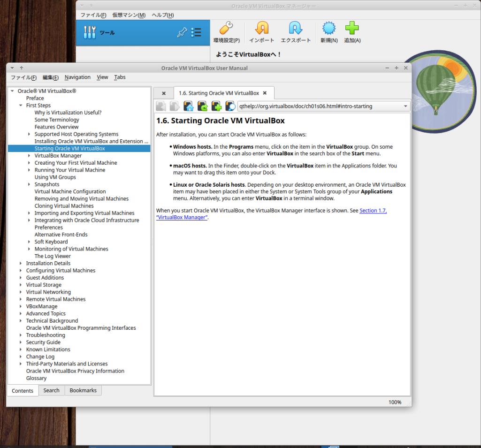Expand Creating Your First Virtual Machine node

[29, 163]
